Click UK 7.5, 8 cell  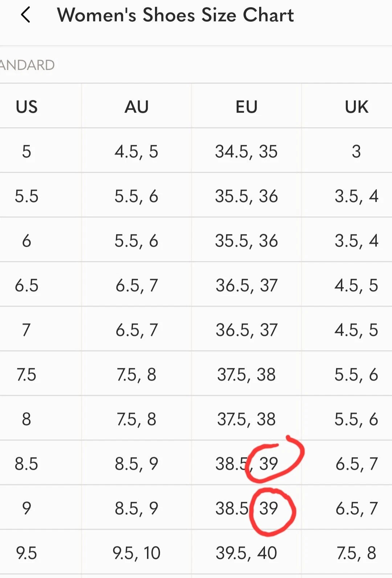[356, 553]
